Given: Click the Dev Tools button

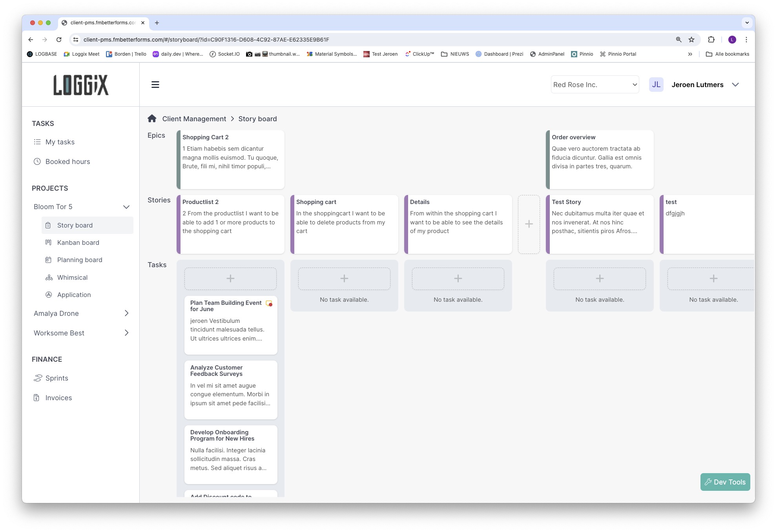Looking at the screenshot, I should click(x=725, y=482).
